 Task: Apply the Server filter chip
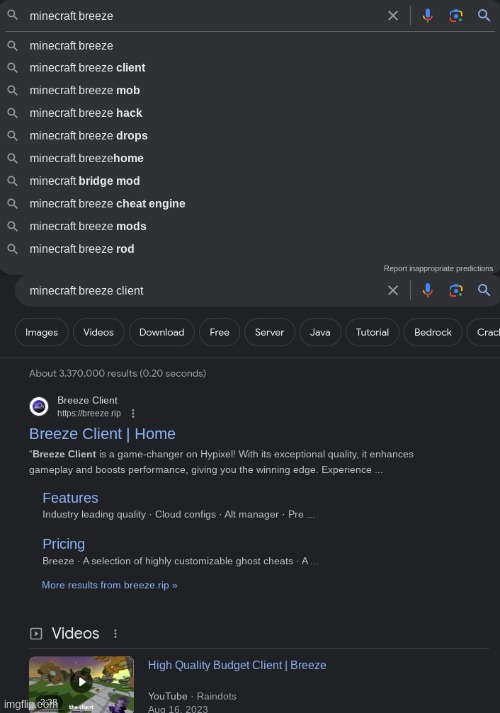[x=270, y=332]
